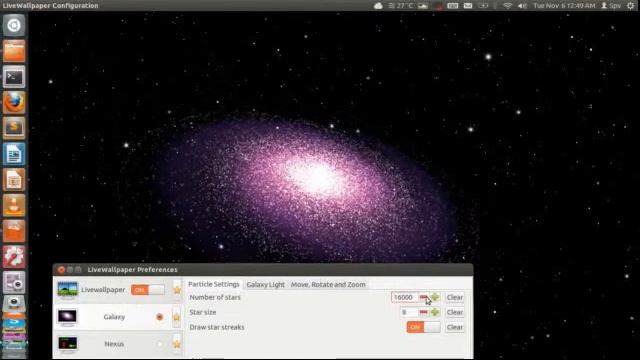
Task: Select the Nexus radio button
Action: pos(160,344)
